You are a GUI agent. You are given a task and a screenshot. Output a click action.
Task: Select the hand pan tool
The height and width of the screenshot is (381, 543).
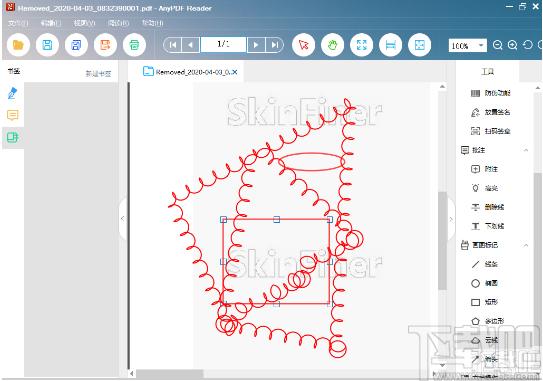(x=332, y=45)
